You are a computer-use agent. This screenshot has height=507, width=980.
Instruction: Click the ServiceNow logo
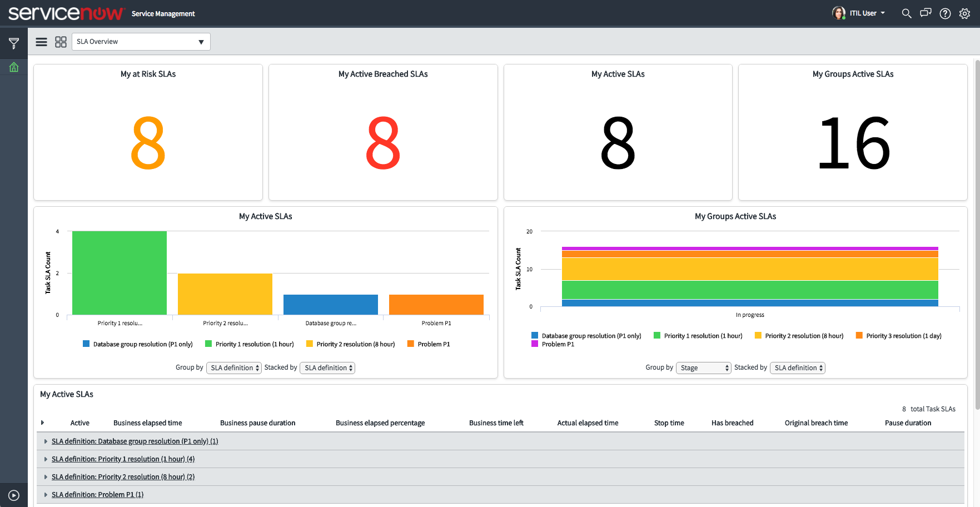point(66,13)
